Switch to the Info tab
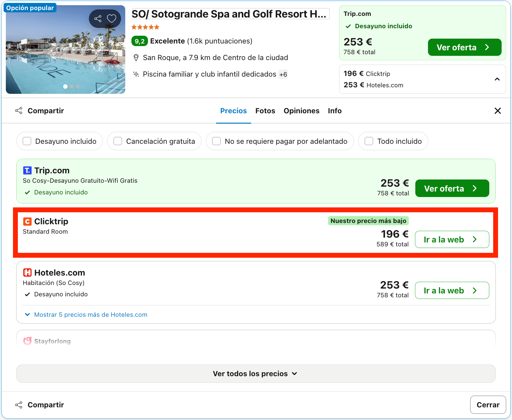Viewport: 512px width, 420px height. 335,111
